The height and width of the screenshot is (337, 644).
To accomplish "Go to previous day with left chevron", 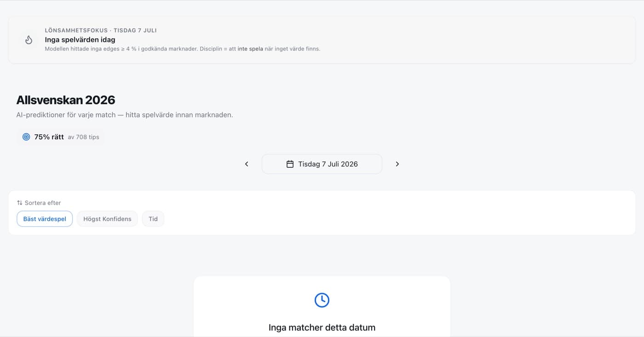I will (x=247, y=164).
